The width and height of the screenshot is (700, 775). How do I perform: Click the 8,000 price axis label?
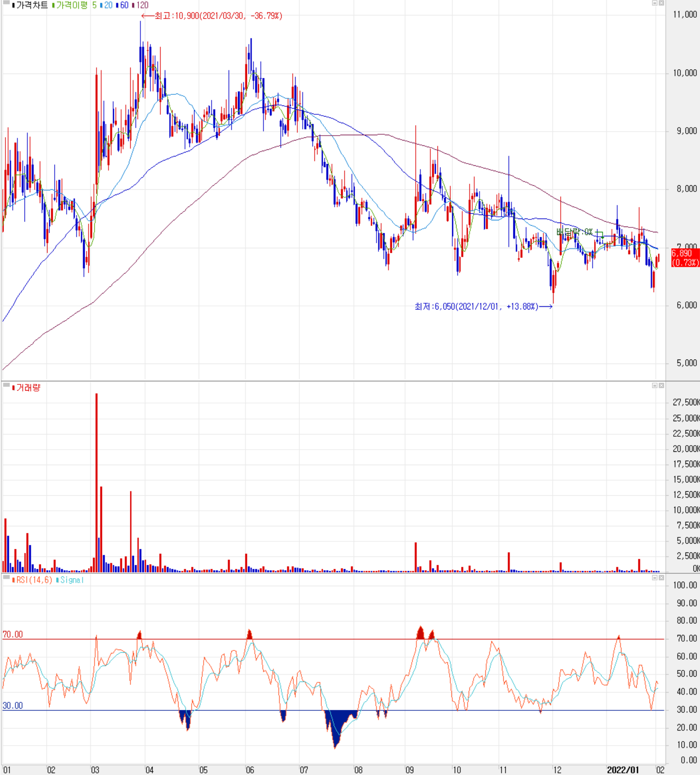point(687,189)
